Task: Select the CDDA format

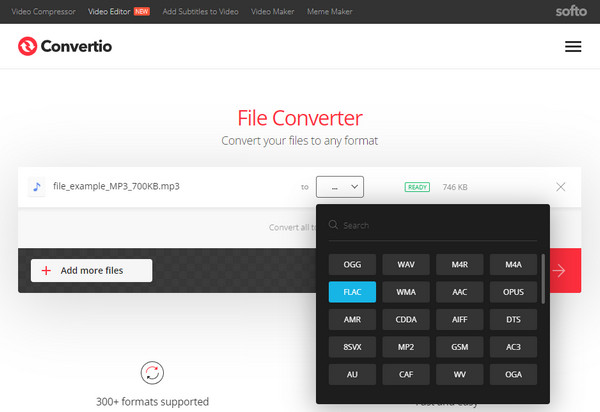Action: pos(406,319)
